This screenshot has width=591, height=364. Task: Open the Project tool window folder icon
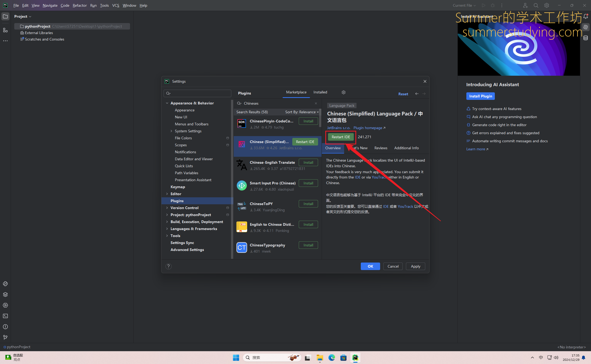coord(5,16)
